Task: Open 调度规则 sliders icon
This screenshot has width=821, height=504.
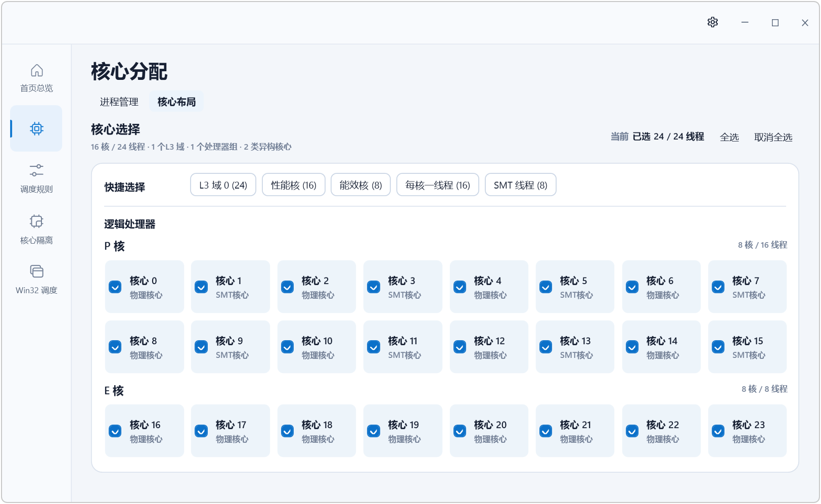Action: (x=36, y=170)
